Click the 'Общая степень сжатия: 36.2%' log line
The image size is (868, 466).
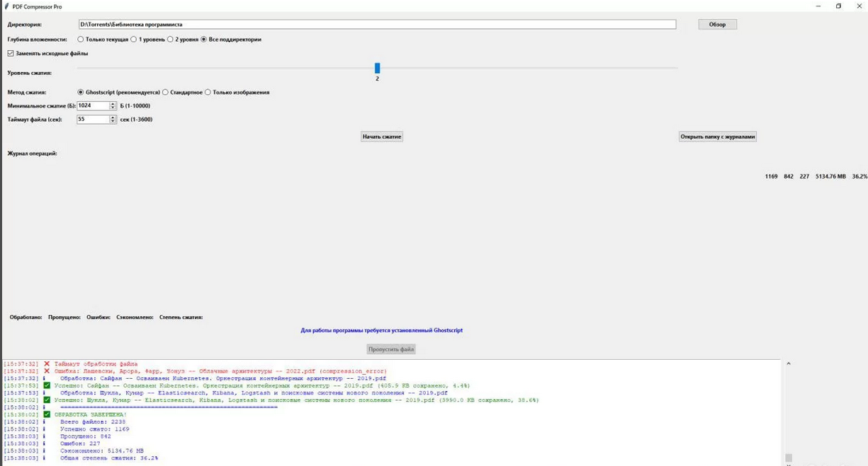coord(109,458)
